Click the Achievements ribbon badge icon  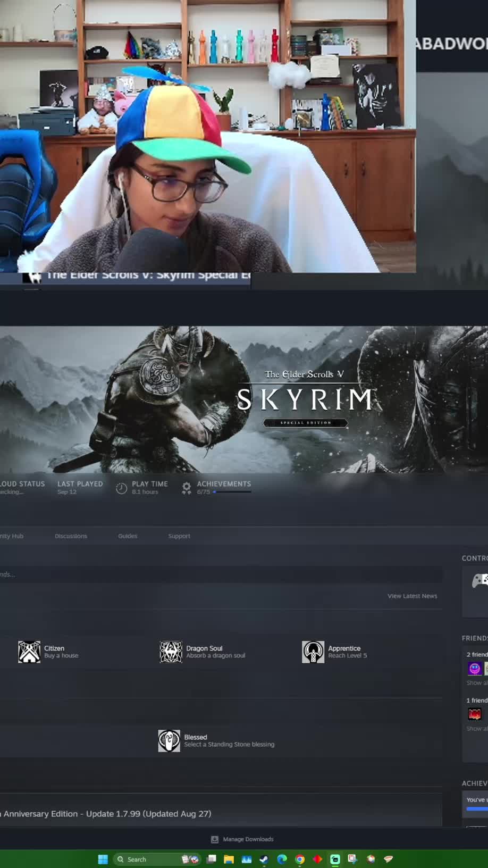pos(186,488)
